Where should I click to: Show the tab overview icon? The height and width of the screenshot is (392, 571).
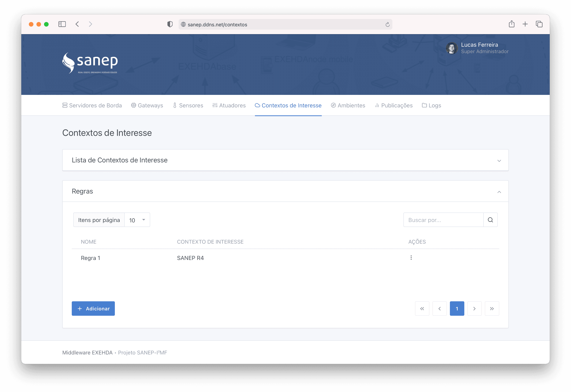coord(539,24)
